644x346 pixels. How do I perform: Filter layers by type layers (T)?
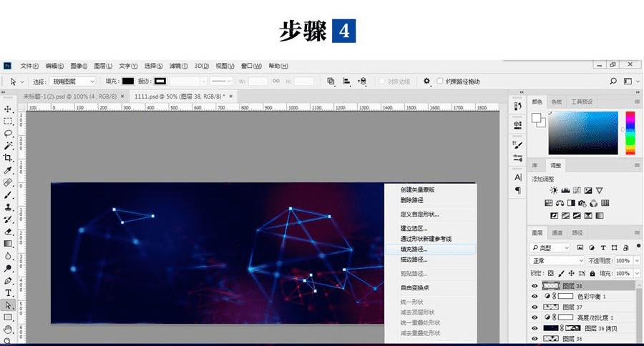[x=603, y=248]
